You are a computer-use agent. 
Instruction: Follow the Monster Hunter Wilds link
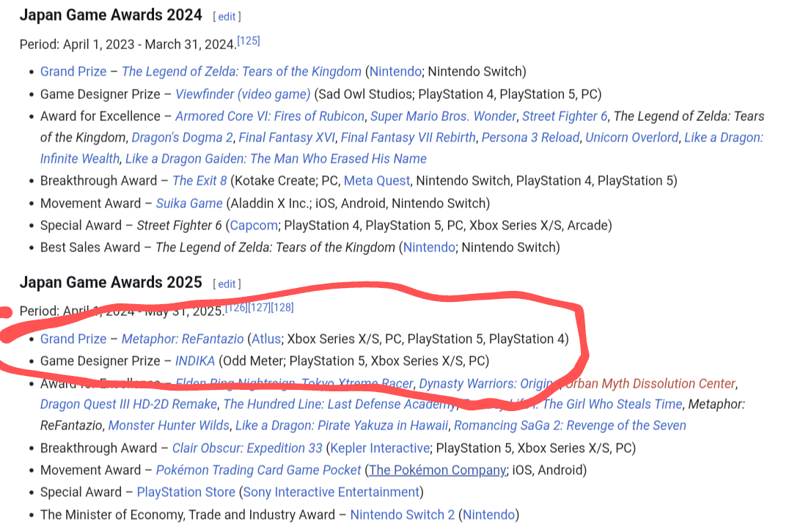(x=169, y=426)
